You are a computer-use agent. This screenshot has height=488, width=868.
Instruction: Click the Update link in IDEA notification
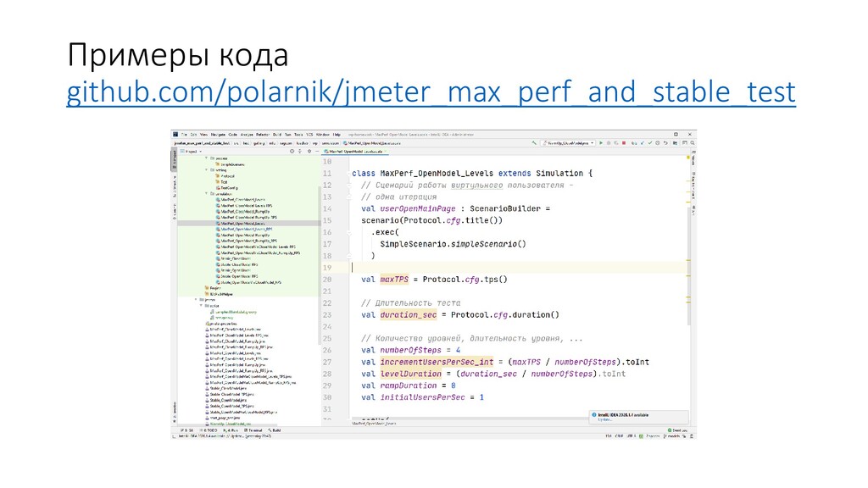coord(605,419)
